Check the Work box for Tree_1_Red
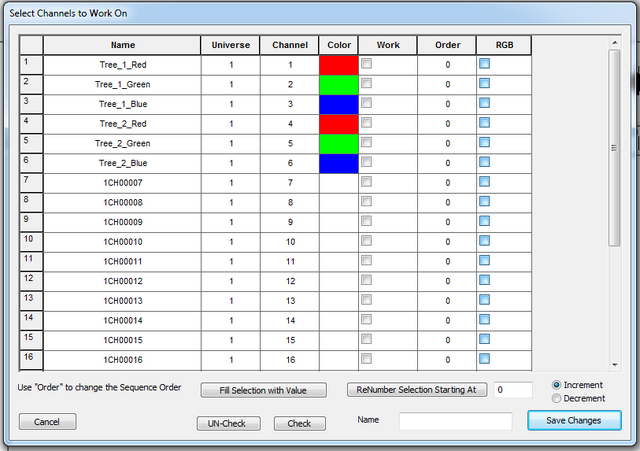The width and height of the screenshot is (640, 451). tap(367, 64)
